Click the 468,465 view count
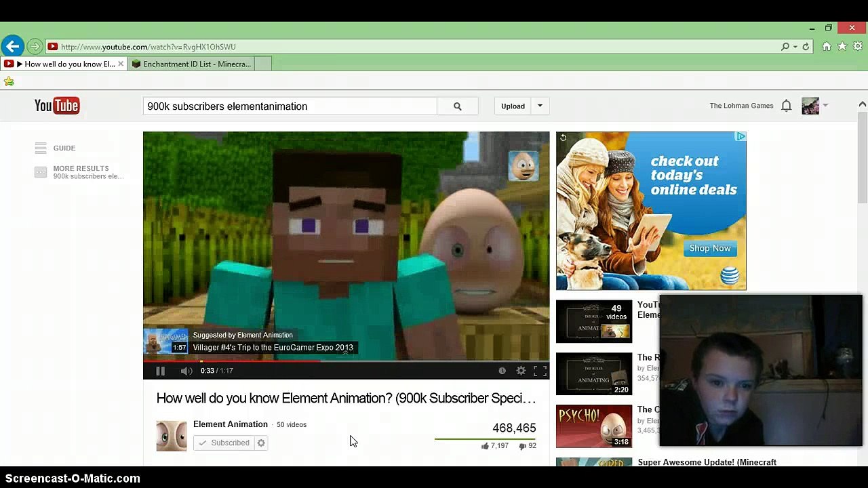 coord(514,428)
